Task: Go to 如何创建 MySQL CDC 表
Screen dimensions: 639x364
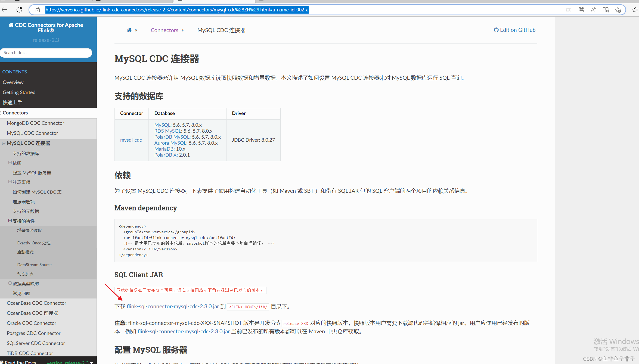Action: tap(37, 192)
